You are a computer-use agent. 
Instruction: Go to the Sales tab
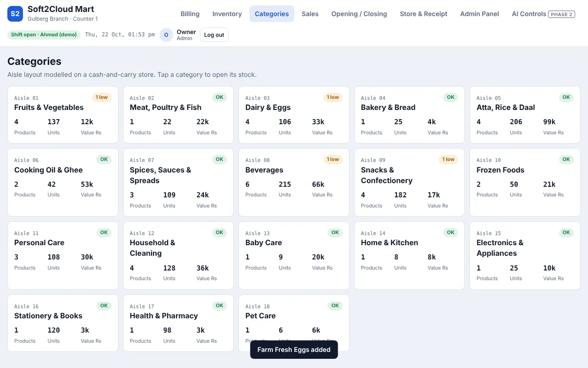point(310,14)
